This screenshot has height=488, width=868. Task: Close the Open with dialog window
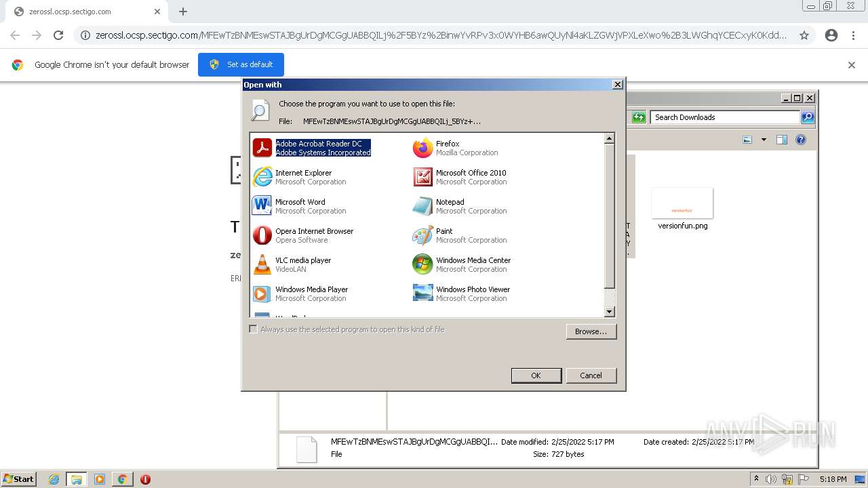click(x=617, y=85)
